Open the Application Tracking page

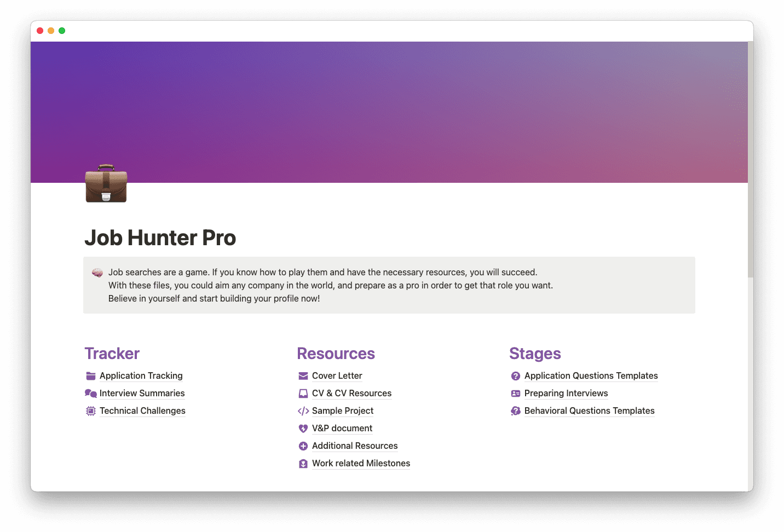(141, 376)
